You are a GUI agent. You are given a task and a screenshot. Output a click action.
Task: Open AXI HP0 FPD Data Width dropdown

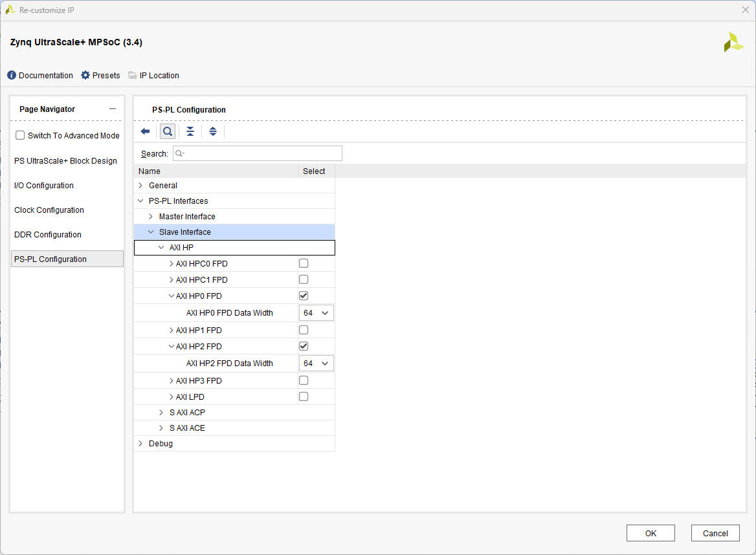tap(317, 313)
